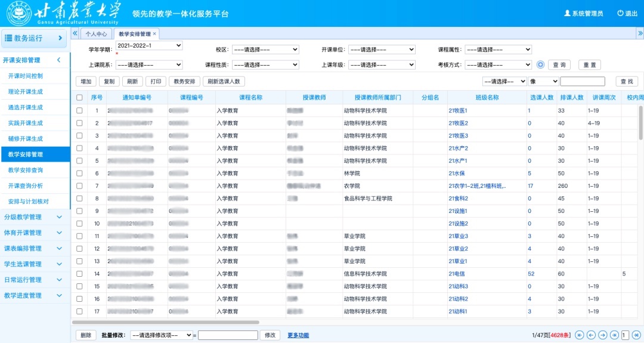Go to the previous page arrow
Viewport: 644px width, 343px height.
tap(591, 335)
